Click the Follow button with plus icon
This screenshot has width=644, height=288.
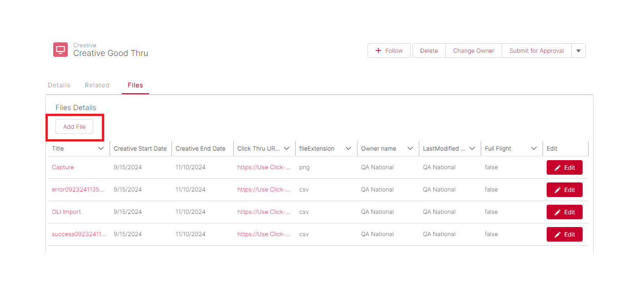(x=389, y=51)
